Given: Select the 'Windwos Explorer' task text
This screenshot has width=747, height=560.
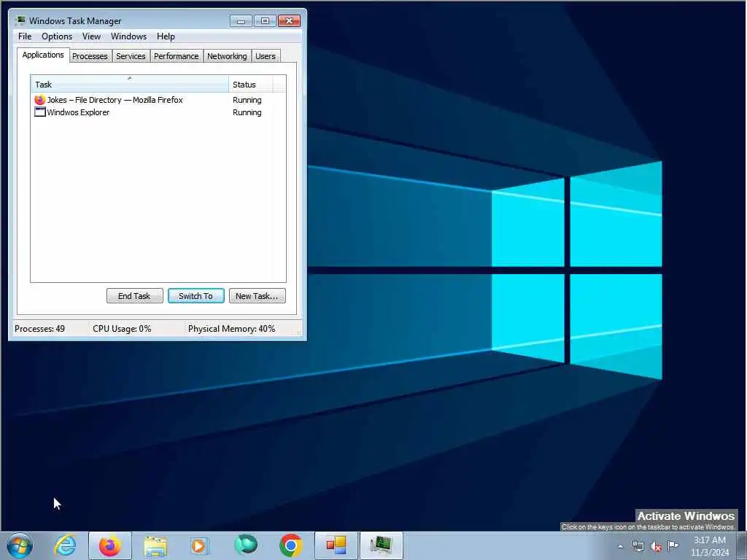Looking at the screenshot, I should [x=78, y=112].
